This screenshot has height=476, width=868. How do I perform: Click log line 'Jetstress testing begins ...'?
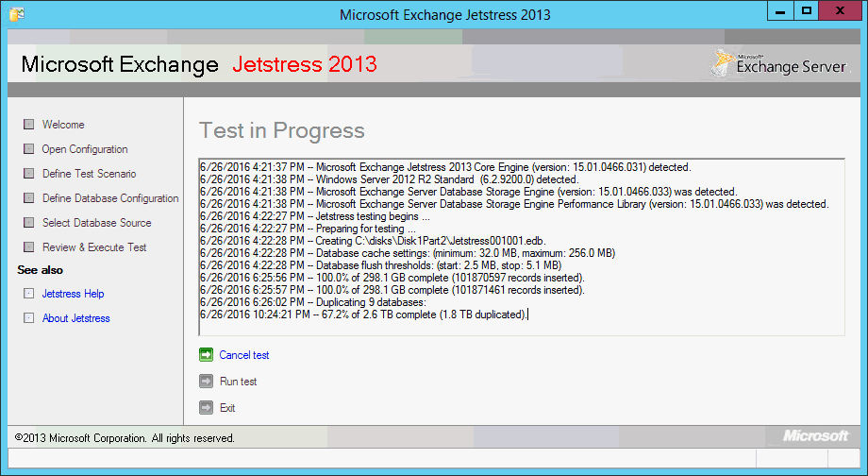pos(315,216)
